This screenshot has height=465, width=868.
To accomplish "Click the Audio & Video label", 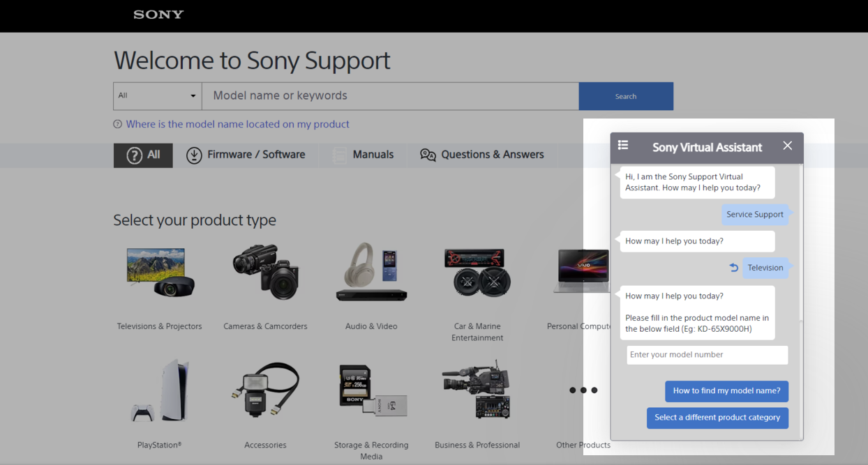I will pyautogui.click(x=371, y=326).
